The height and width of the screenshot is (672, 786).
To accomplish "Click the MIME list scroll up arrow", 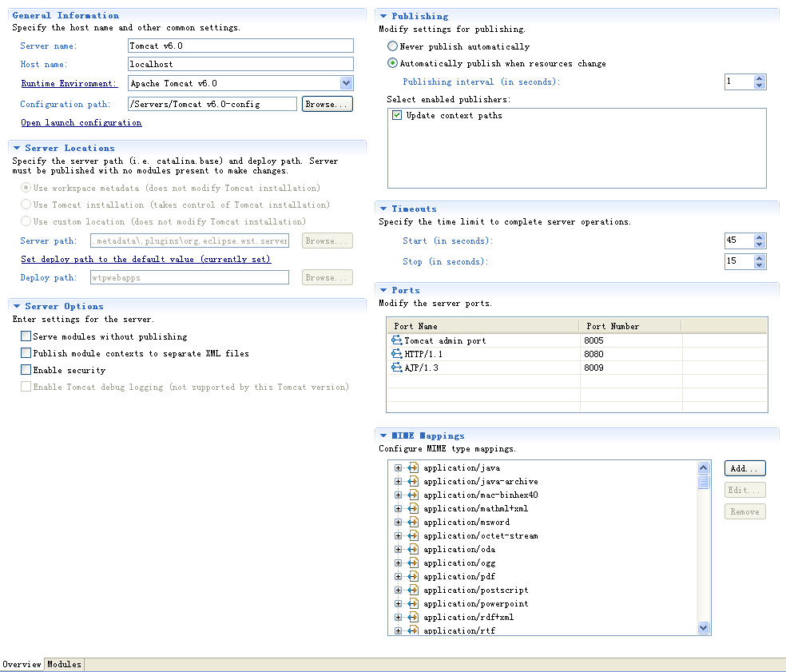I will click(x=703, y=468).
